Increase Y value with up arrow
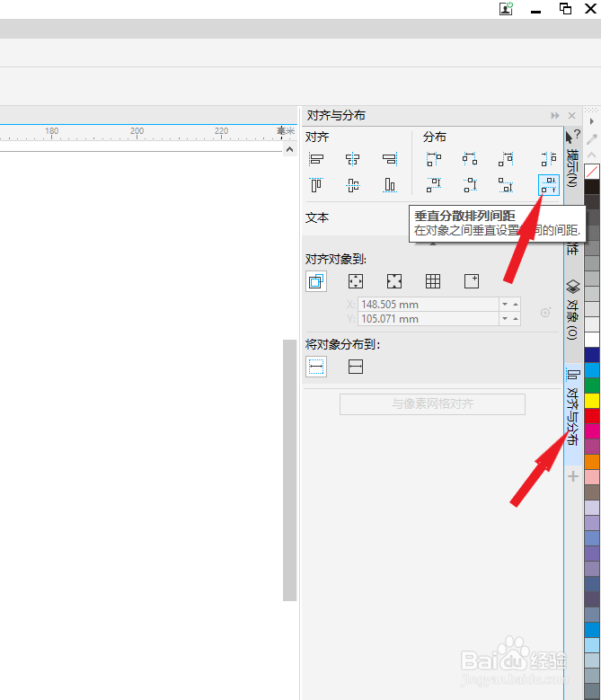601x700 pixels. click(516, 319)
